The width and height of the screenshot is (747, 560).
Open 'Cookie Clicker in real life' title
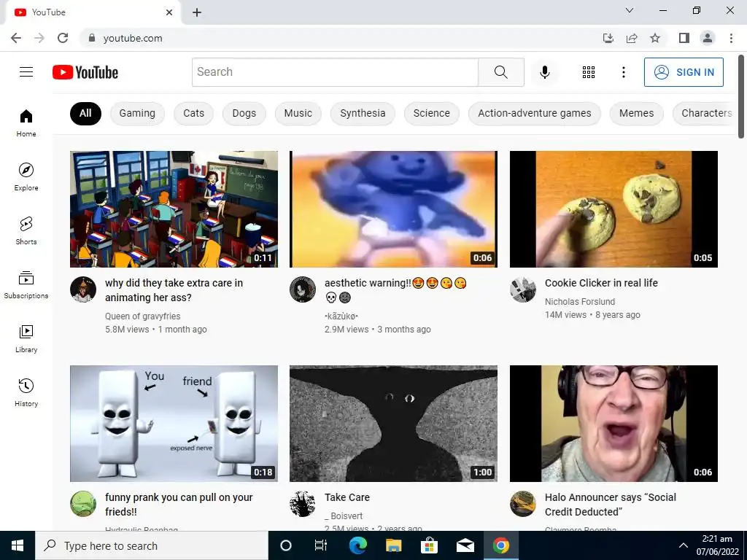601,283
